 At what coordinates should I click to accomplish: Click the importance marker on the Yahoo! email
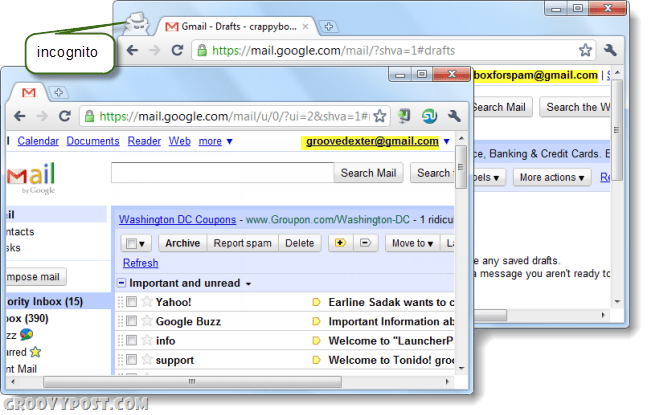pos(316,302)
